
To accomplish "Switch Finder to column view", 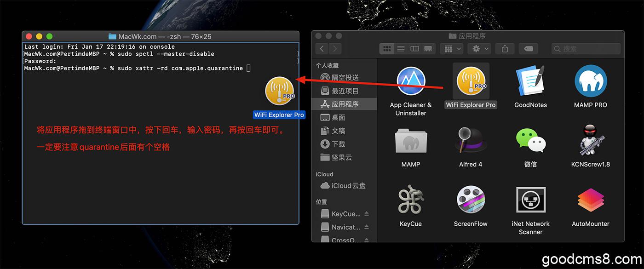I will click(x=414, y=48).
